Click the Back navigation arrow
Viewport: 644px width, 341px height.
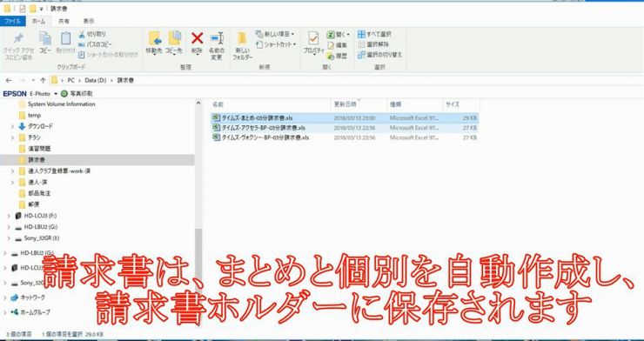click(9, 80)
